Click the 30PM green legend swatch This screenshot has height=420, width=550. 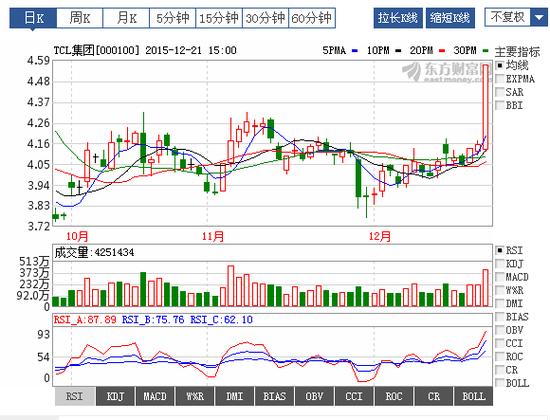pyautogui.click(x=485, y=51)
